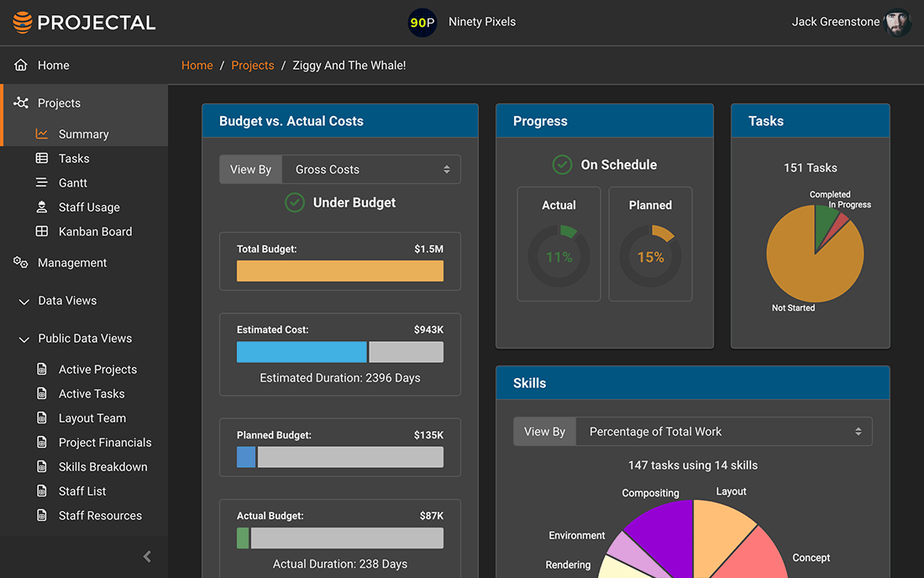The width and height of the screenshot is (924, 578).
Task: Click the Summary chart icon
Action: [41, 134]
